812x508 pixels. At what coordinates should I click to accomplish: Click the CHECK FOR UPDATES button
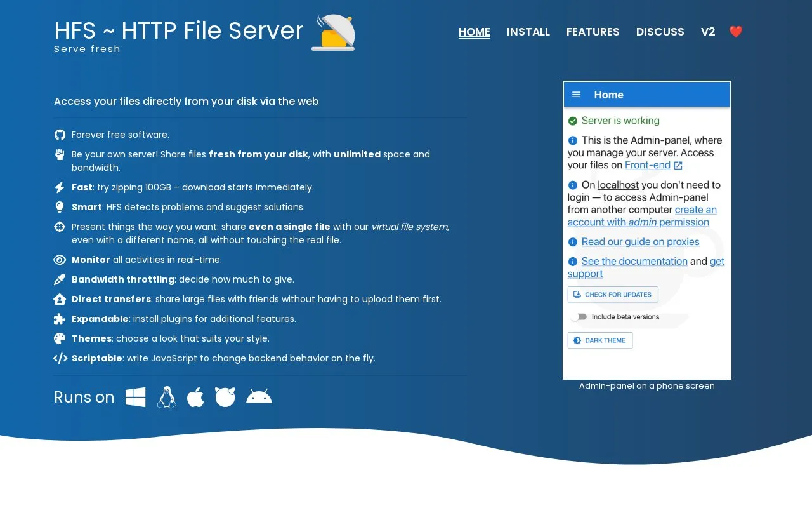point(613,295)
